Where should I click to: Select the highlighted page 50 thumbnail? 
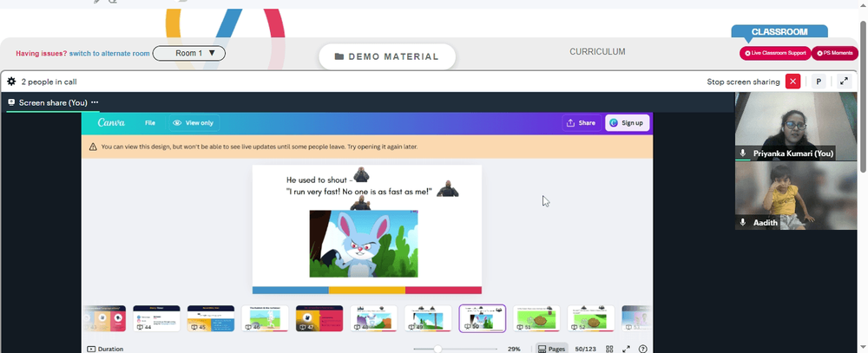(x=482, y=318)
